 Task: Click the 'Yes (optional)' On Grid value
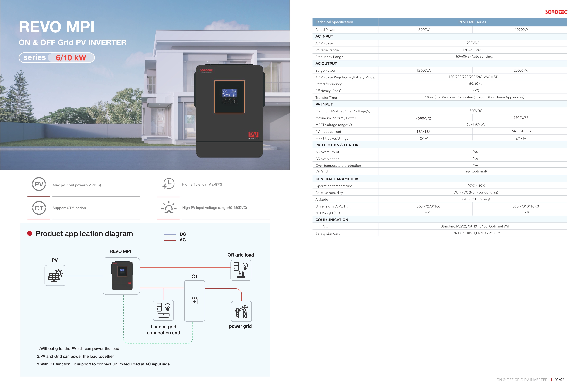pos(476,171)
